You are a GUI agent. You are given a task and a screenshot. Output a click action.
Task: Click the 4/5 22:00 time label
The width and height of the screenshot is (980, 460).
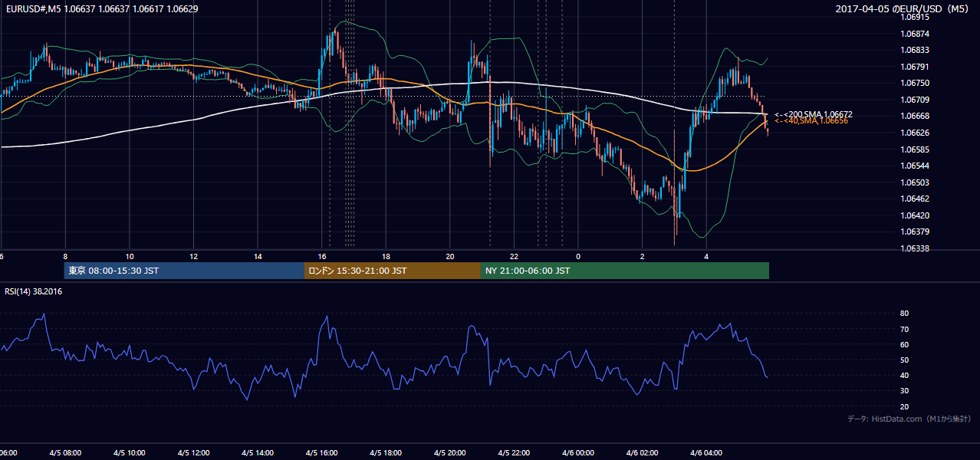(515, 453)
